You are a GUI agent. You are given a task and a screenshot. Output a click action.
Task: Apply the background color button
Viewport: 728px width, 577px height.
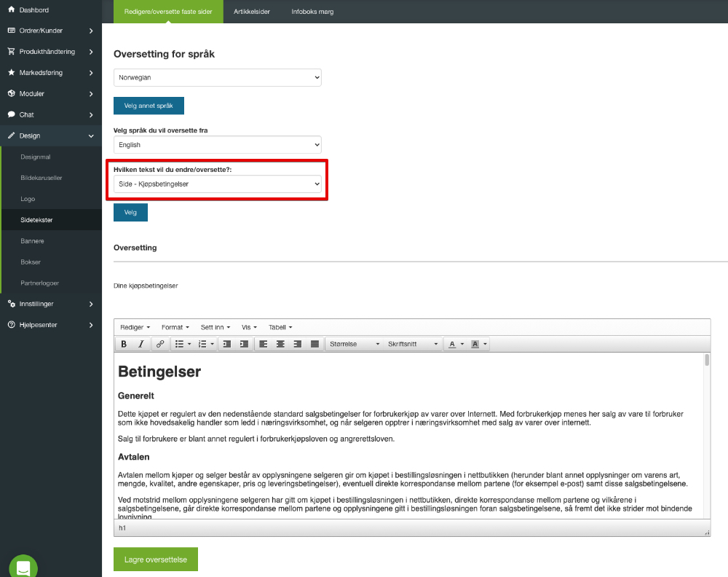pyautogui.click(x=475, y=345)
